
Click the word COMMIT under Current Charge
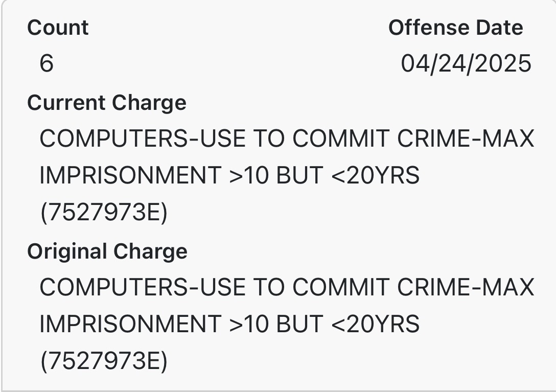(341, 139)
